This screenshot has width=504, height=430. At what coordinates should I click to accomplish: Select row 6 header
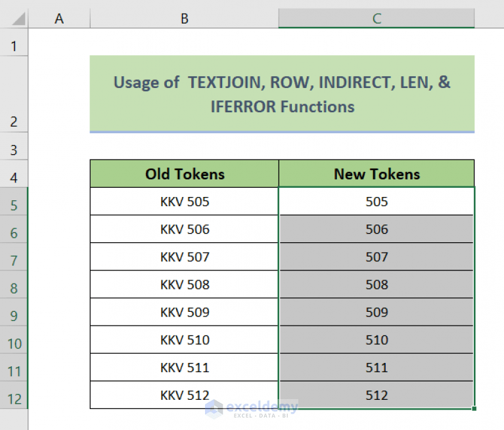pyautogui.click(x=14, y=229)
